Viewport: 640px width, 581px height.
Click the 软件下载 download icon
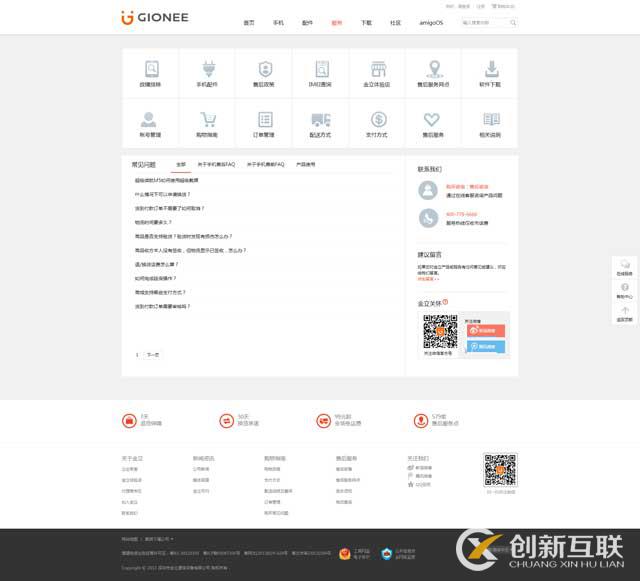[x=491, y=70]
